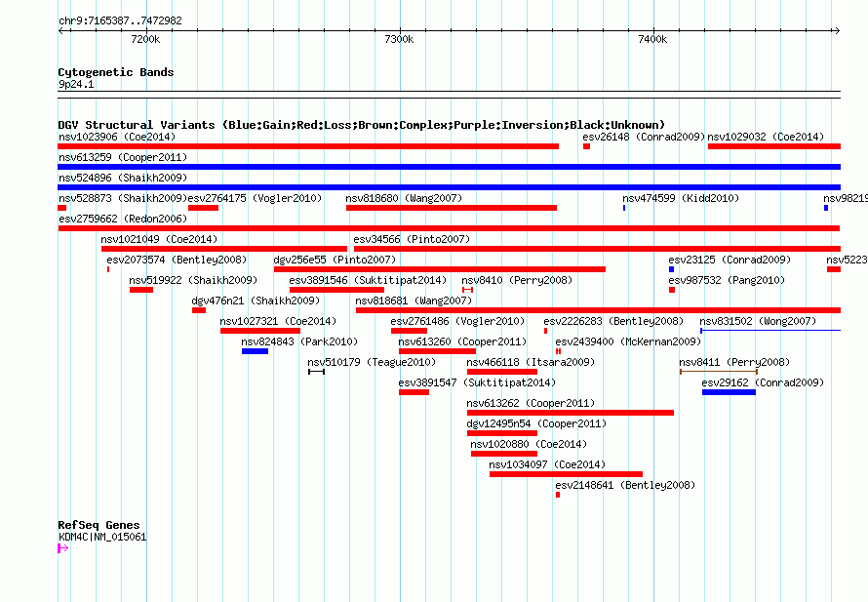Open the esv26148 (Conrad2009) variant label

[x=644, y=137]
